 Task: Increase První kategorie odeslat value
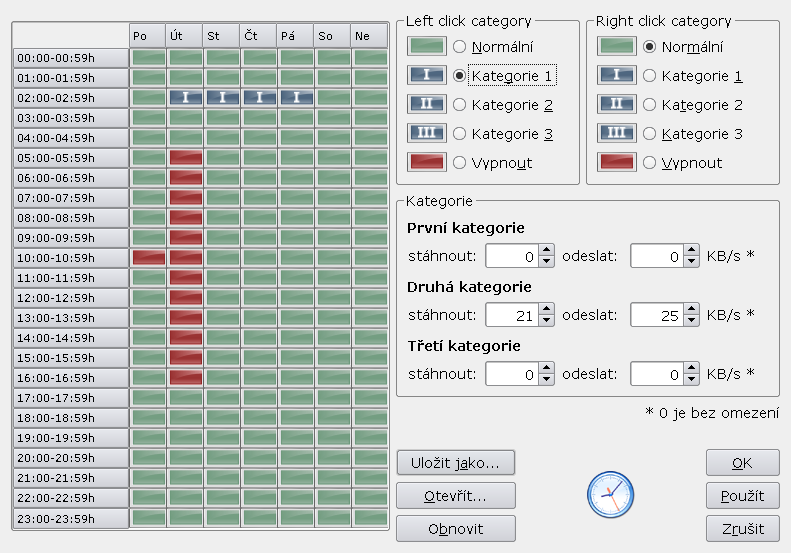click(x=692, y=250)
